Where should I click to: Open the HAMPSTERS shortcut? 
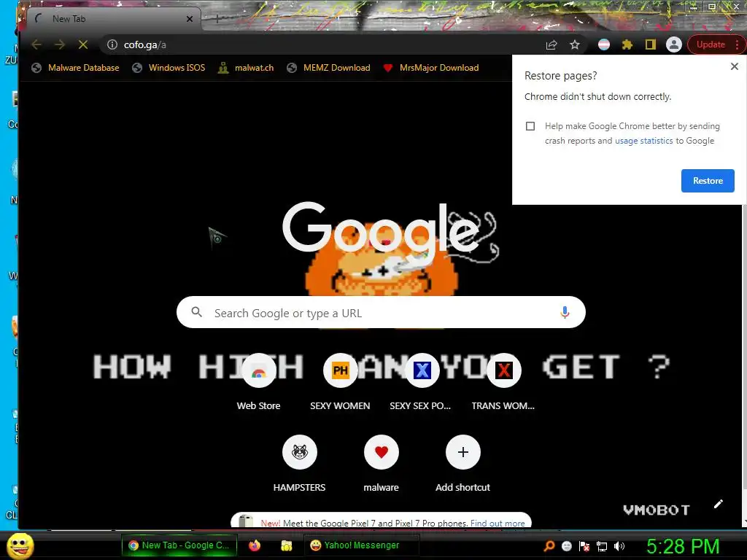coord(300,452)
